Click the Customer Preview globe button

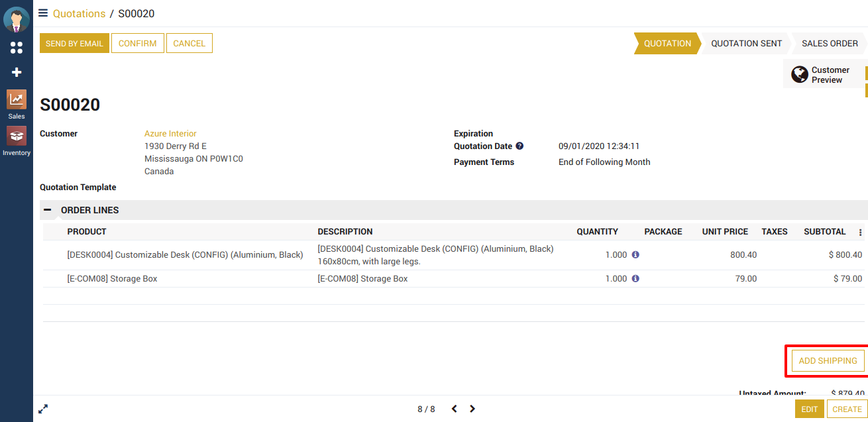pos(825,74)
